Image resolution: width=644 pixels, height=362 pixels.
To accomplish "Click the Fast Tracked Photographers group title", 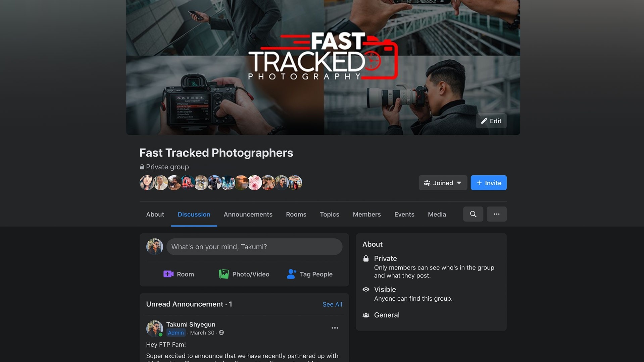I will pyautogui.click(x=216, y=153).
